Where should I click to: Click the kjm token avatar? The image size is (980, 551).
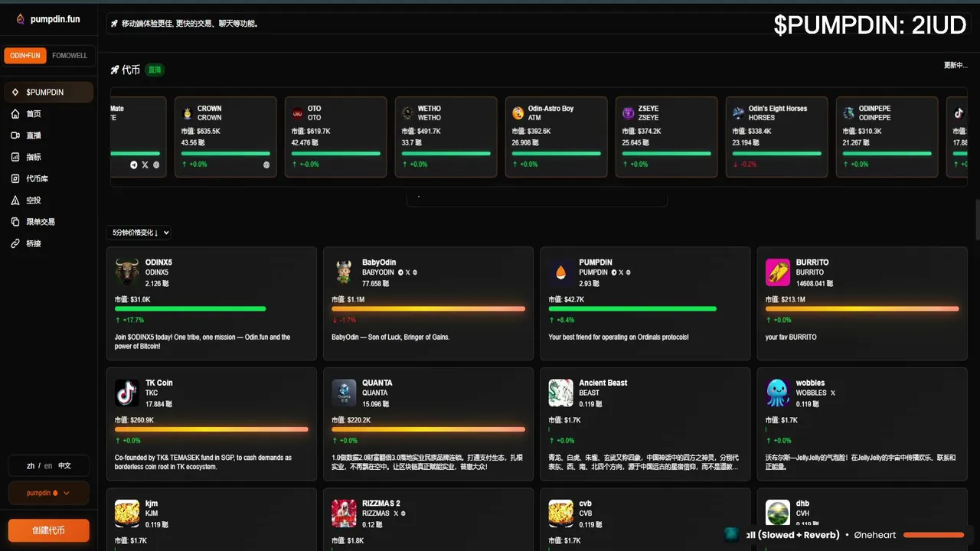(x=127, y=514)
